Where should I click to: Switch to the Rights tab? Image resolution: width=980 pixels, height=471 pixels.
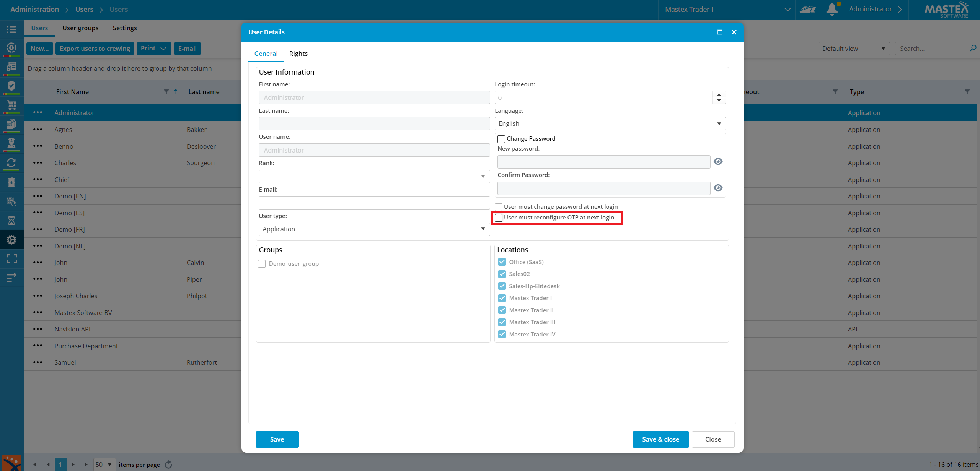click(298, 54)
